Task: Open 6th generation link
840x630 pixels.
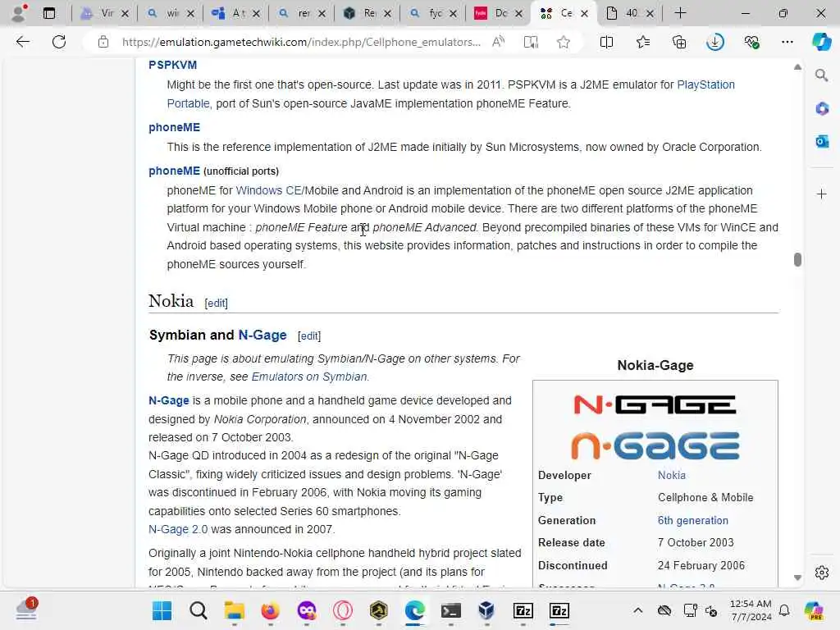Action: (x=692, y=520)
